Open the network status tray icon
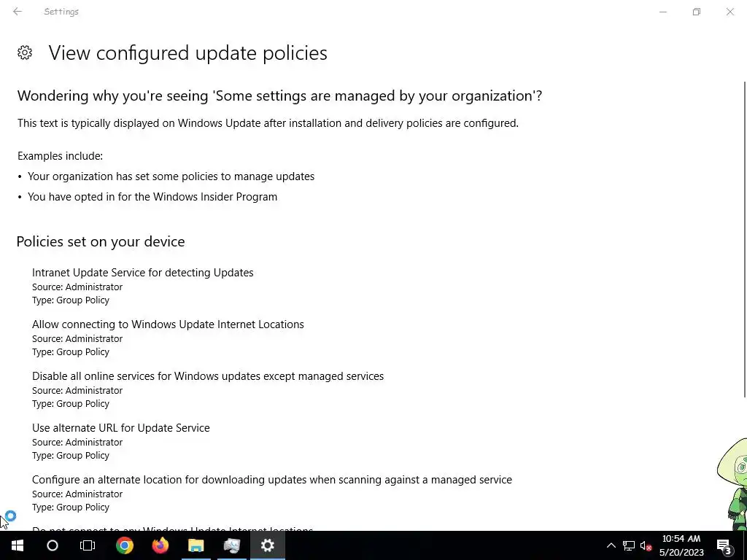Image resolution: width=747 pixels, height=560 pixels. (x=628, y=545)
